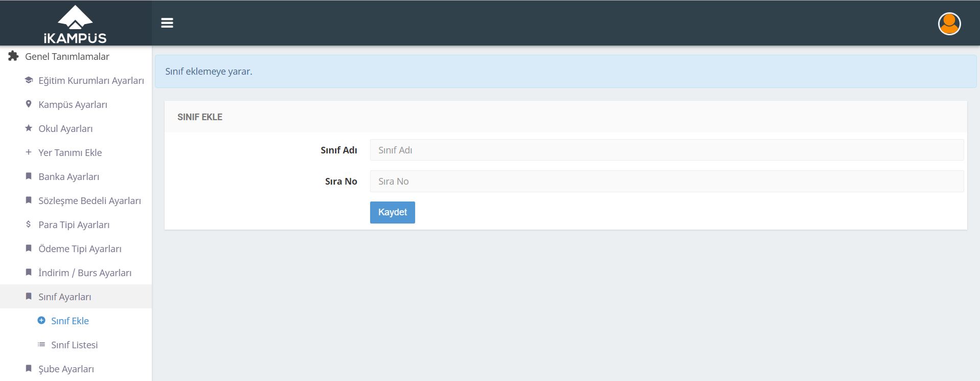Click the bookmark icon beside Şube Ayarları
Image resolution: width=980 pixels, height=381 pixels.
pos(29,368)
